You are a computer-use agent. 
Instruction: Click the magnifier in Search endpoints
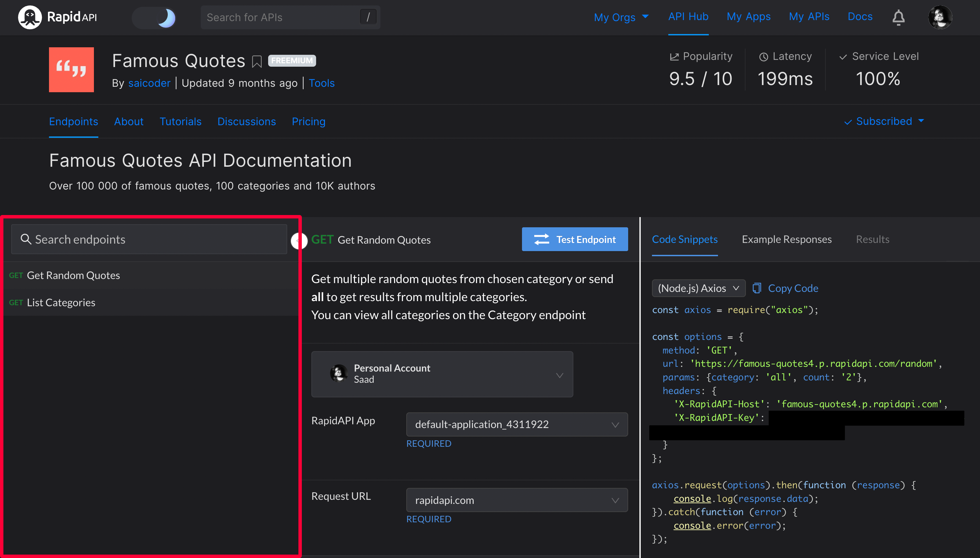(x=26, y=239)
